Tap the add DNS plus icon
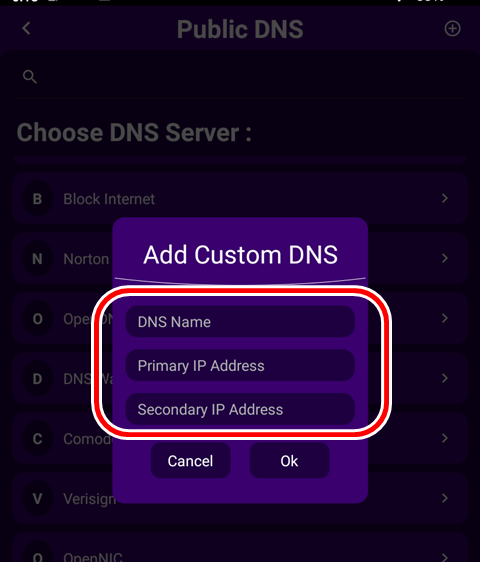 coord(452,29)
